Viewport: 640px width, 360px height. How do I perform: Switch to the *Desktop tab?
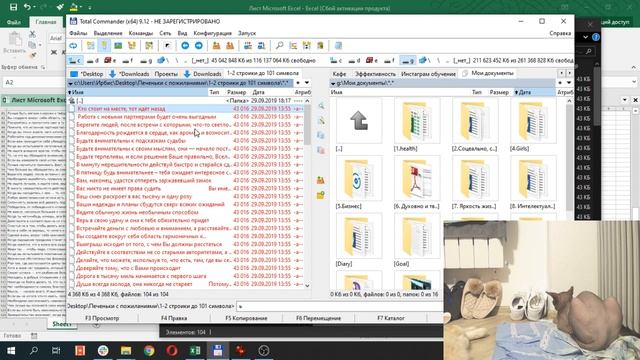point(87,74)
